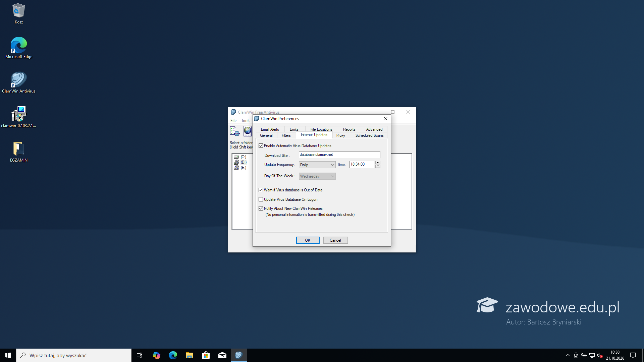Open the Tools menu in ClamWin window

click(246, 121)
